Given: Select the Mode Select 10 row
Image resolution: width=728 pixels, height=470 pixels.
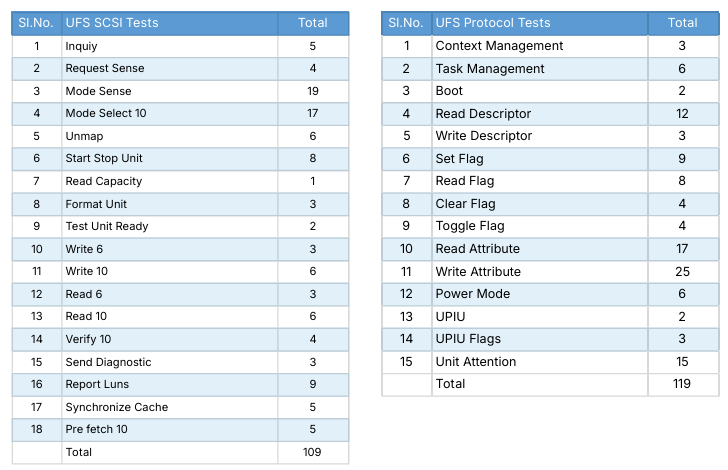Looking at the screenshot, I should tap(180, 113).
